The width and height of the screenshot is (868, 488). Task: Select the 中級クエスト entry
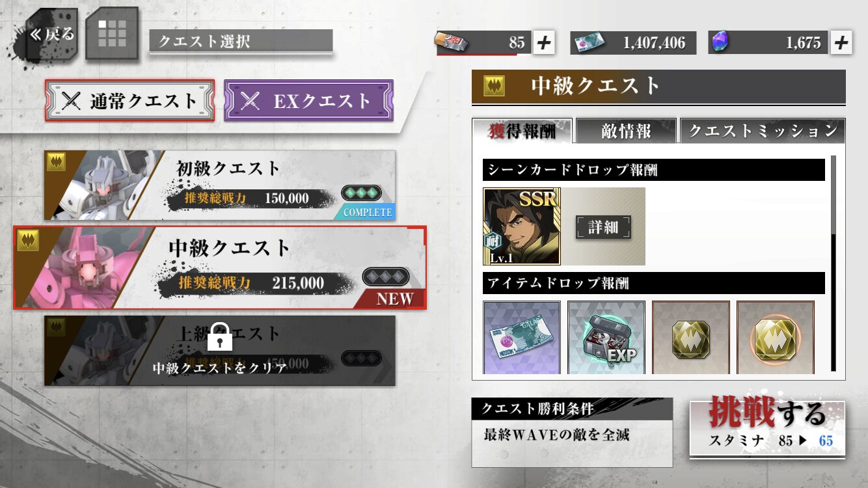[220, 267]
